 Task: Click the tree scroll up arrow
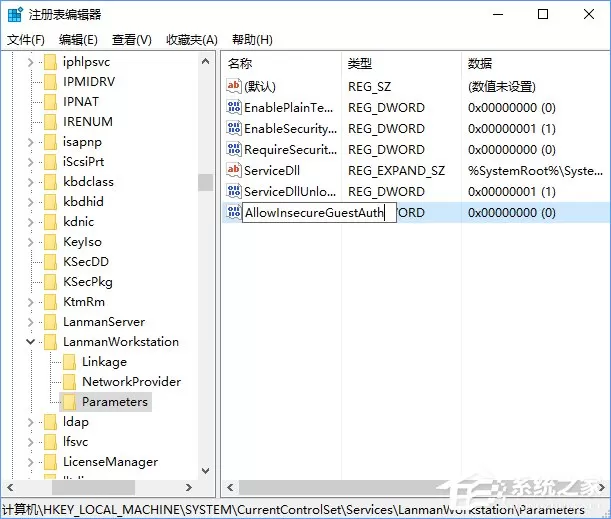(205, 62)
